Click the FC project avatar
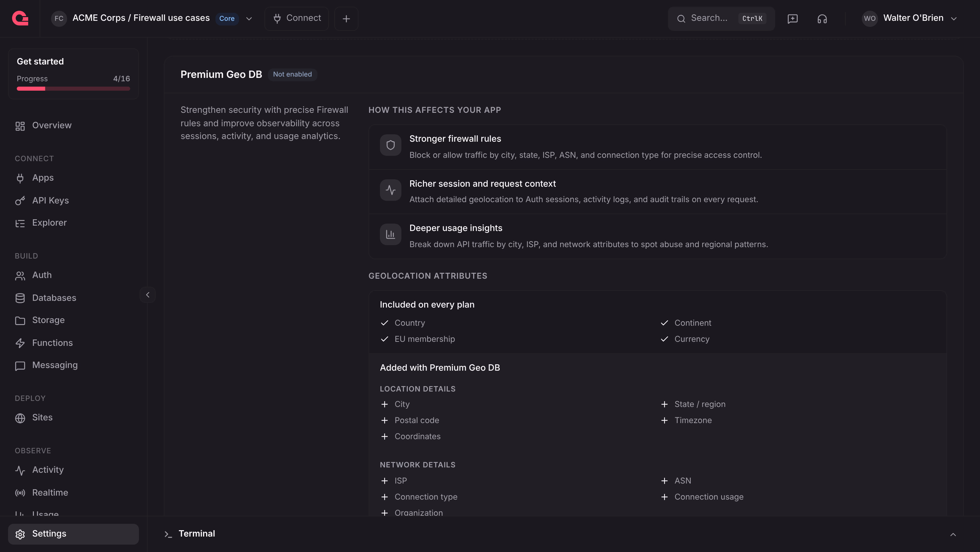 (59, 18)
